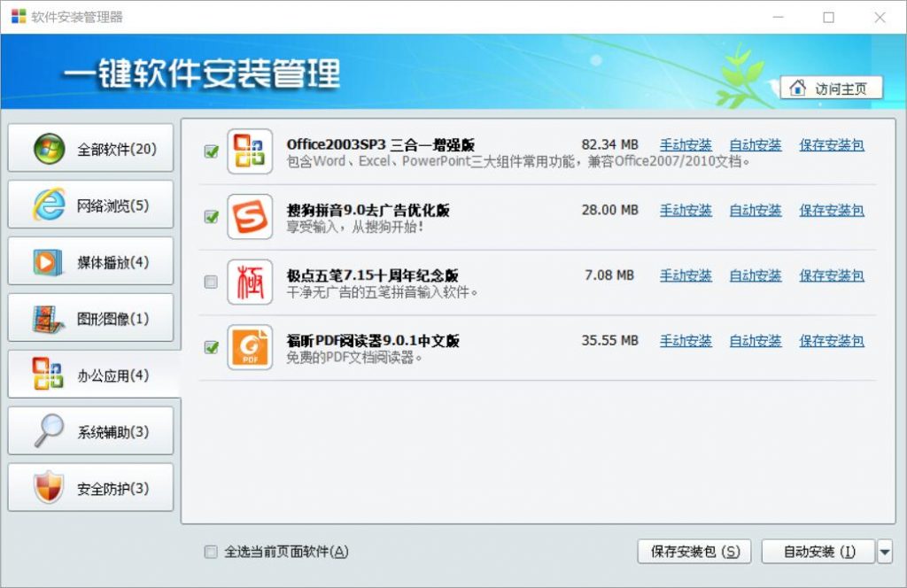907x588 pixels.
Task: Click description 享受输入，从搜狗开始!
Action: click(x=356, y=227)
